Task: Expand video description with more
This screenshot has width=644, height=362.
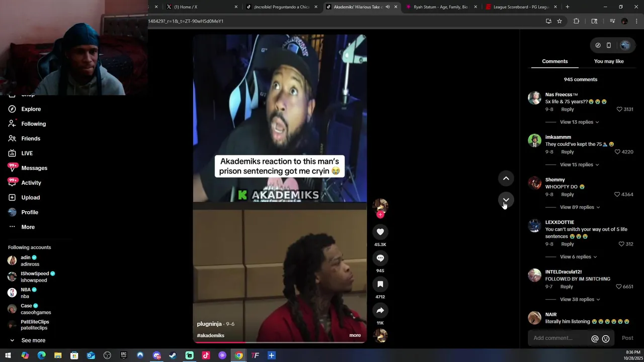Action: tap(355, 335)
